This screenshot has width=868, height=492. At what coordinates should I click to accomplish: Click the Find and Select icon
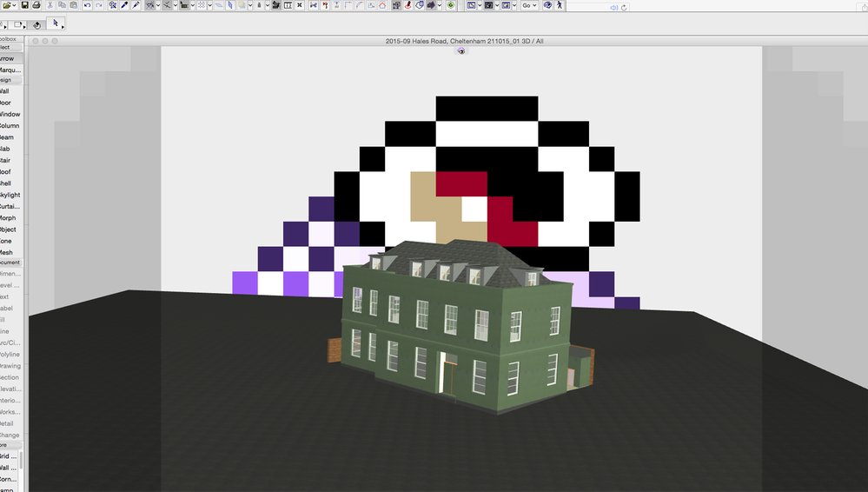pos(112,5)
